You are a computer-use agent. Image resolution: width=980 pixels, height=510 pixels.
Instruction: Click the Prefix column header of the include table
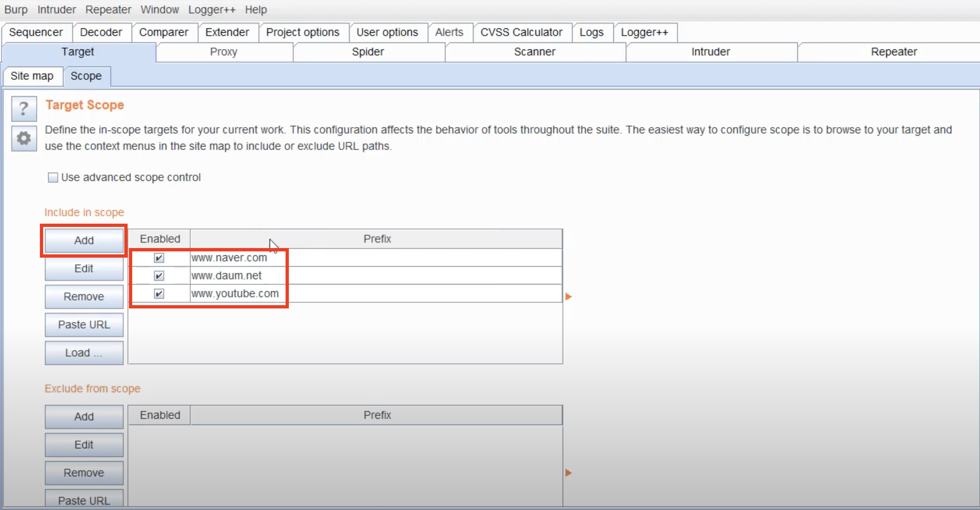coord(377,239)
